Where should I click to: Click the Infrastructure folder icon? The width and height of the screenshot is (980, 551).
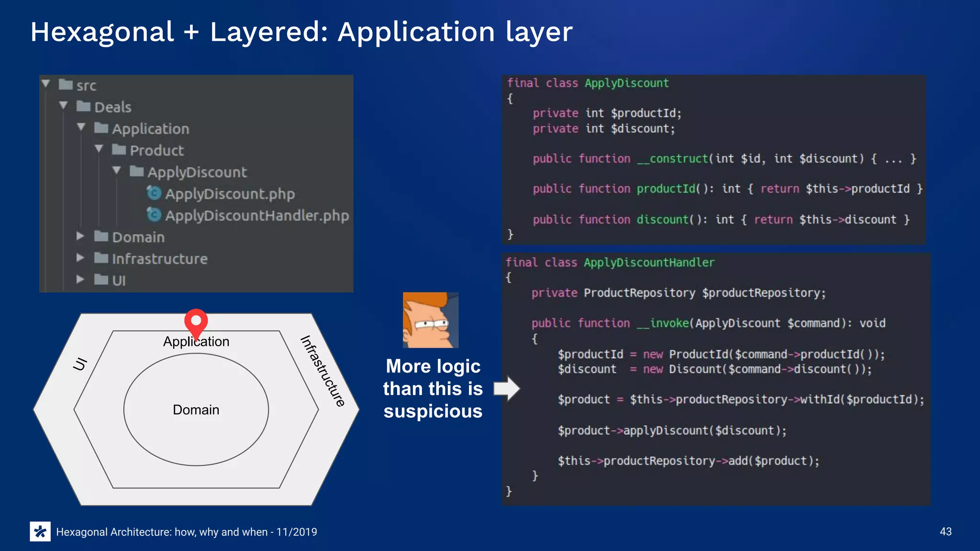pyautogui.click(x=101, y=258)
